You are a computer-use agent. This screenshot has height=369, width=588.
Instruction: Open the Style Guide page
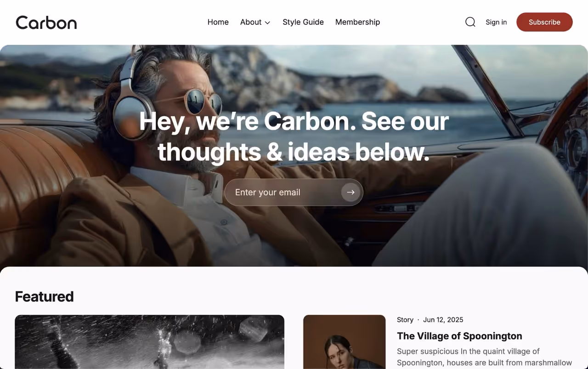click(x=303, y=22)
